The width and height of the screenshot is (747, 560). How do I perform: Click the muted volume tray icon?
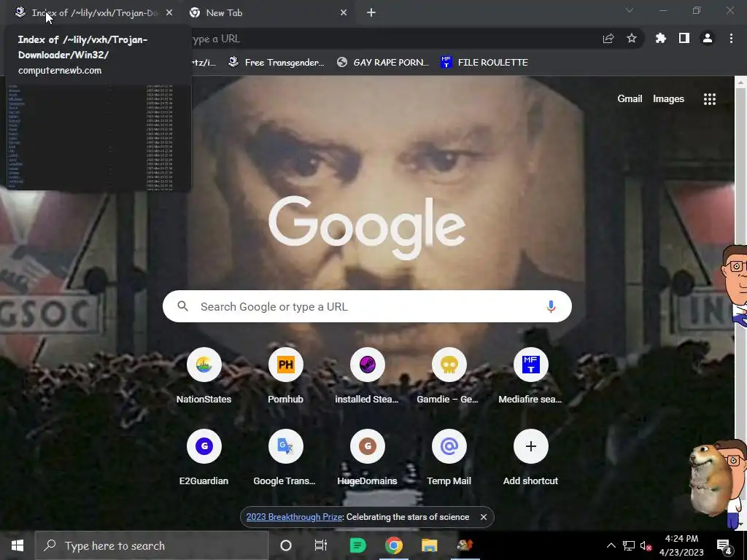coord(646,545)
